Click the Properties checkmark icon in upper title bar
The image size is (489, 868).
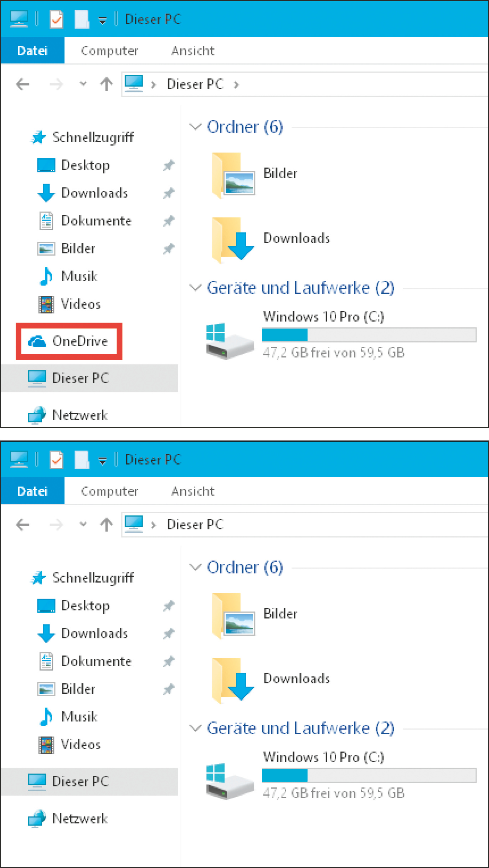click(x=56, y=19)
